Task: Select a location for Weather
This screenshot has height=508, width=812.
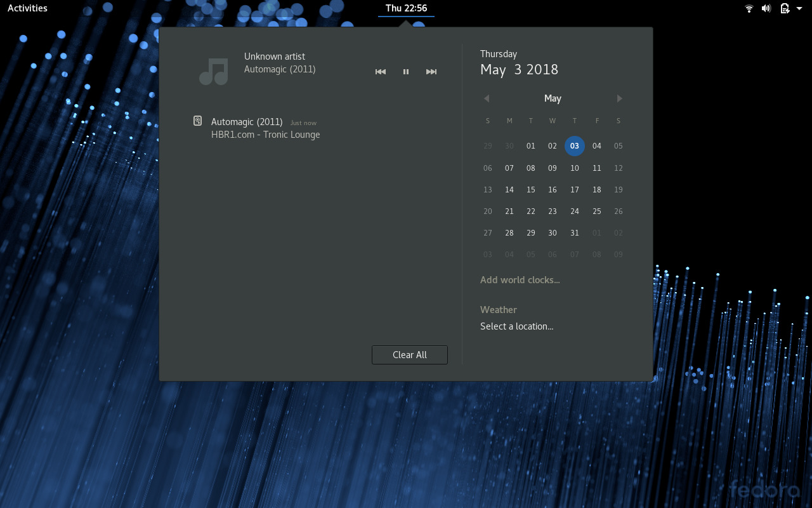Action: pos(516,326)
